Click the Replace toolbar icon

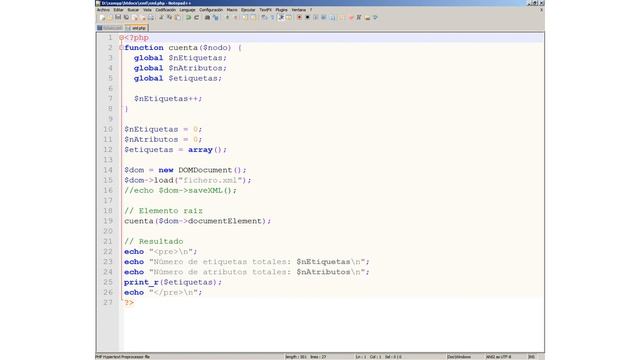click(216, 18)
